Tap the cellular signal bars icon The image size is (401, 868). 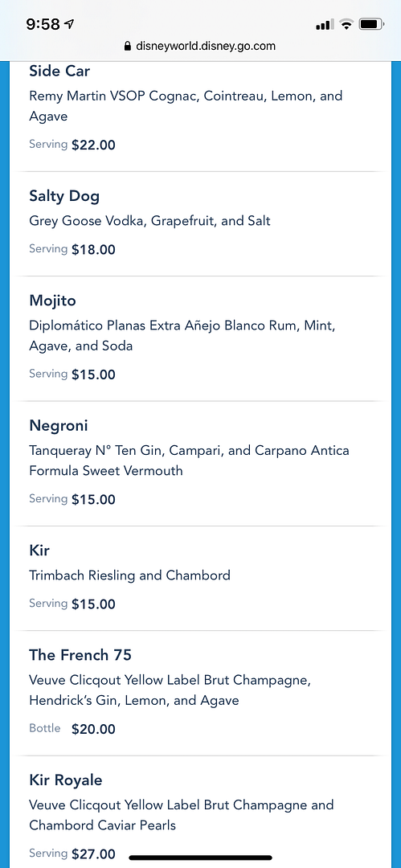click(x=325, y=25)
